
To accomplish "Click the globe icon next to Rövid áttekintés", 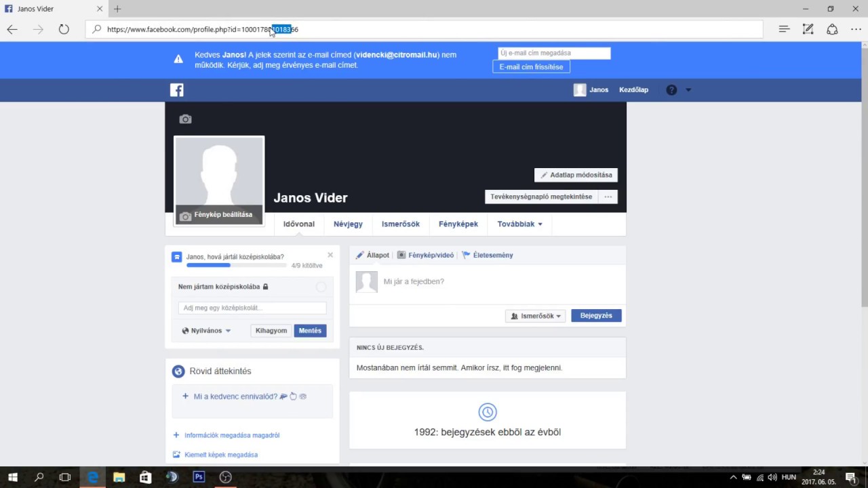I will (178, 371).
